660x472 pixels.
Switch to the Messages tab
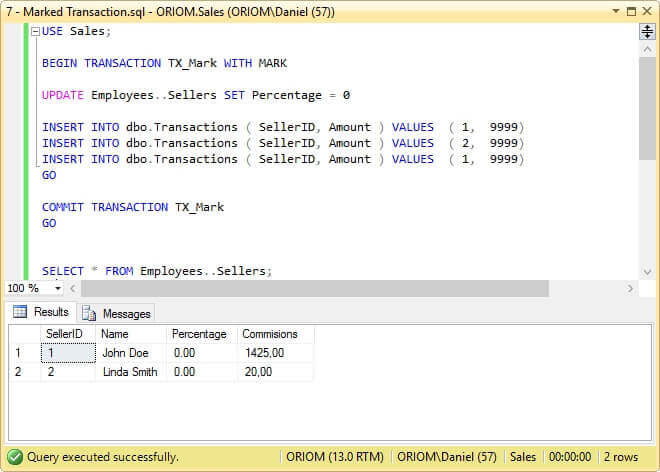(116, 313)
